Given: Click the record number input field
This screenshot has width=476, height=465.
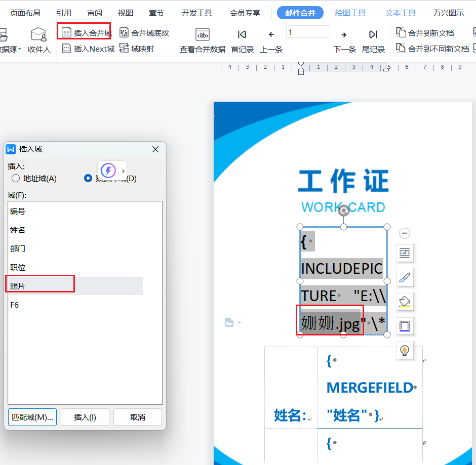Looking at the screenshot, I should [x=308, y=32].
